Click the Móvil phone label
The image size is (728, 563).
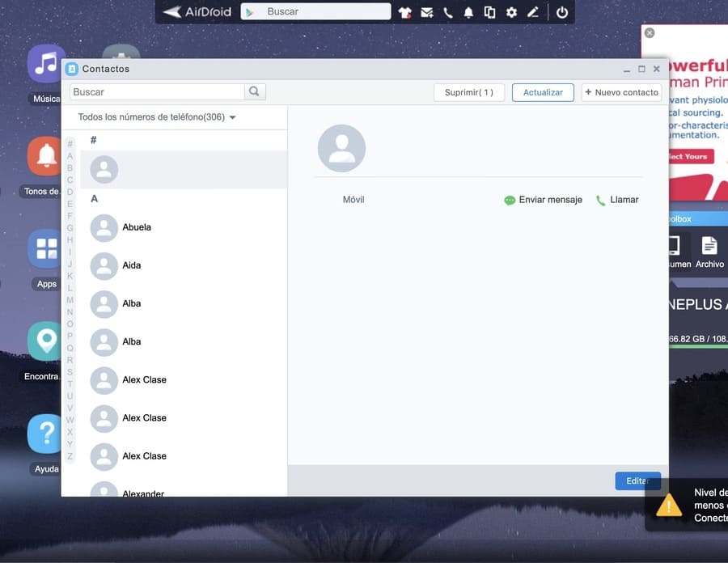pos(353,200)
